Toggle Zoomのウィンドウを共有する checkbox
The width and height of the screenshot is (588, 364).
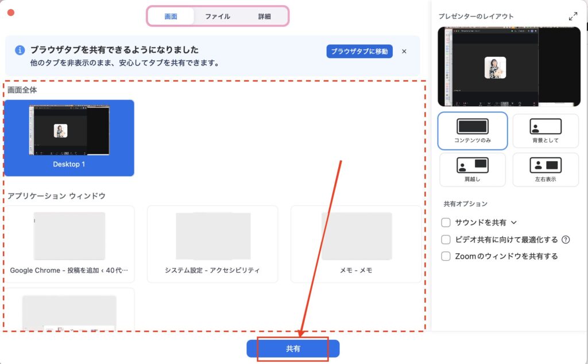point(446,256)
